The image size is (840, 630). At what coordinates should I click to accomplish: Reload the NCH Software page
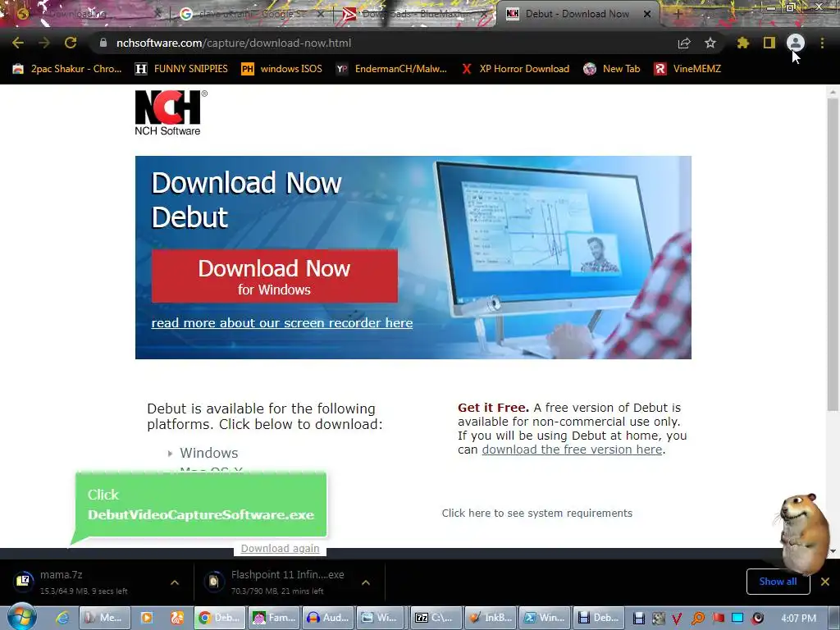point(71,43)
